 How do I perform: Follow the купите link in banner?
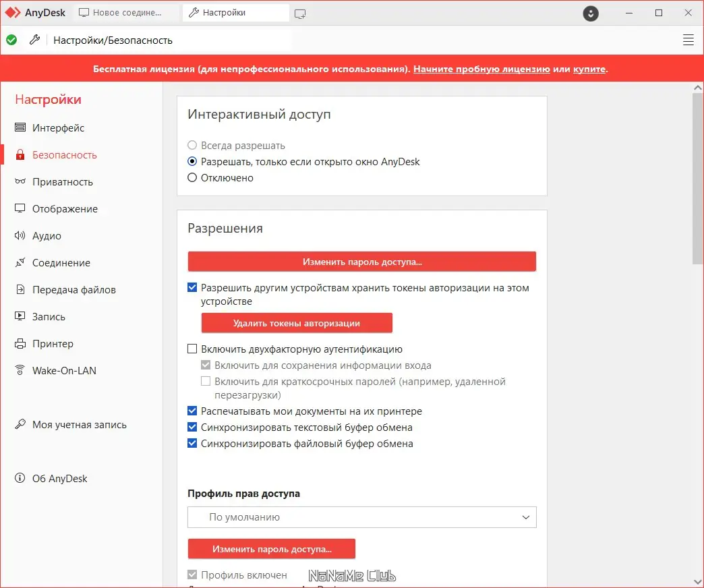pyautogui.click(x=589, y=69)
